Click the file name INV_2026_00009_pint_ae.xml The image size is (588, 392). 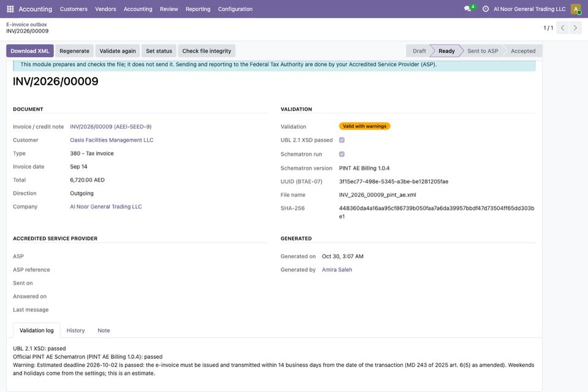click(x=377, y=195)
